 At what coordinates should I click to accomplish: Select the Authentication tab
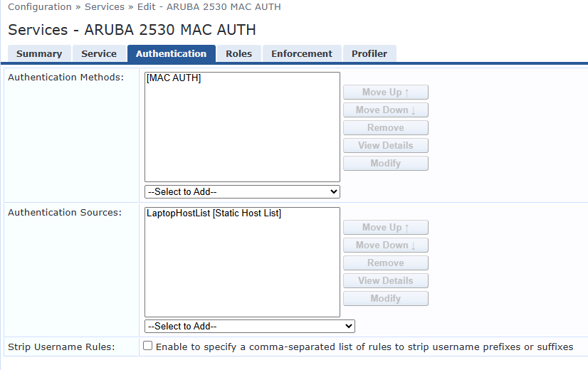click(172, 53)
